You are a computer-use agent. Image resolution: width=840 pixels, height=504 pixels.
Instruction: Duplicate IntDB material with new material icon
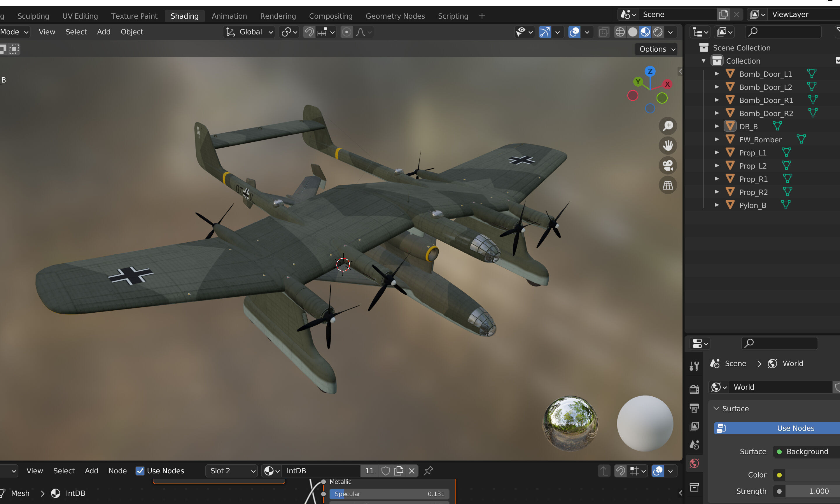399,471
